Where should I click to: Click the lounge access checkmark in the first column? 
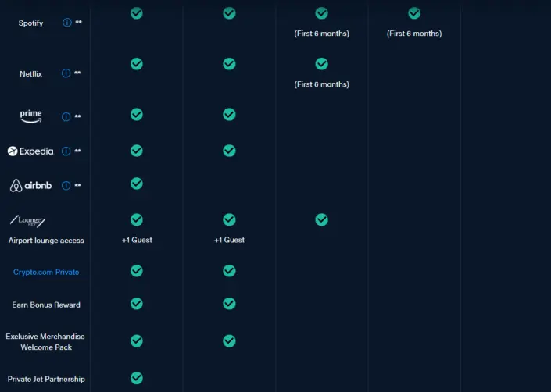tap(137, 219)
